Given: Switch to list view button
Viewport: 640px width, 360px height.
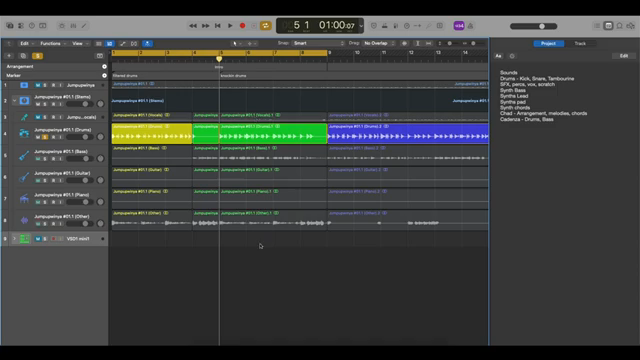Looking at the screenshot, I should 99,44.
